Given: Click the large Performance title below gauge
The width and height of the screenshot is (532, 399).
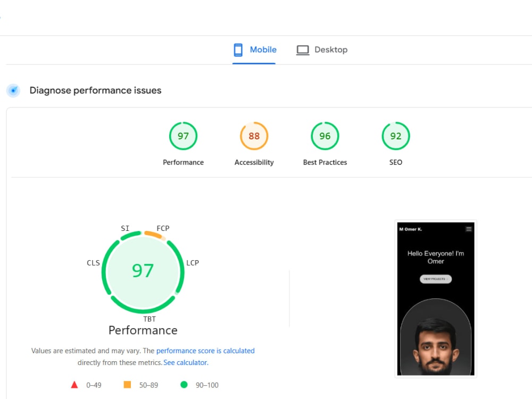Looking at the screenshot, I should pos(143,330).
